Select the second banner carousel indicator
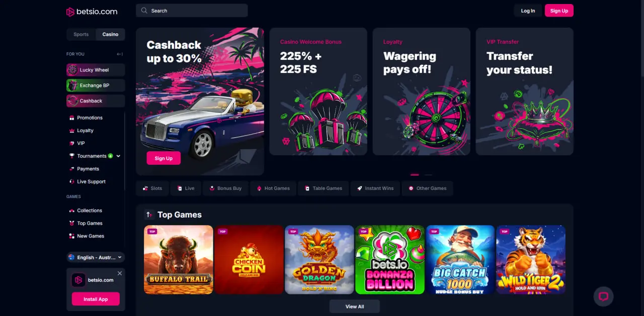 [x=428, y=175]
